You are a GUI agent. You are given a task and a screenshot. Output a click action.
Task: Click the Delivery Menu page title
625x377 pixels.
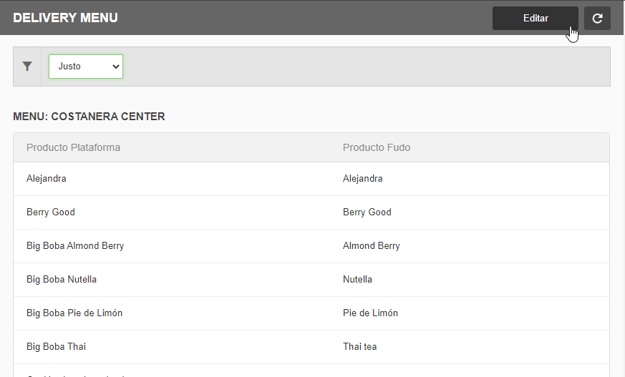[65, 18]
